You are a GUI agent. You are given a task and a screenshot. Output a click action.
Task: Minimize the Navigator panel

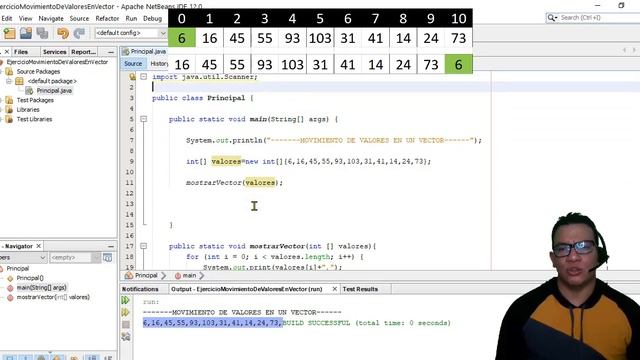pyautogui.click(x=111, y=247)
